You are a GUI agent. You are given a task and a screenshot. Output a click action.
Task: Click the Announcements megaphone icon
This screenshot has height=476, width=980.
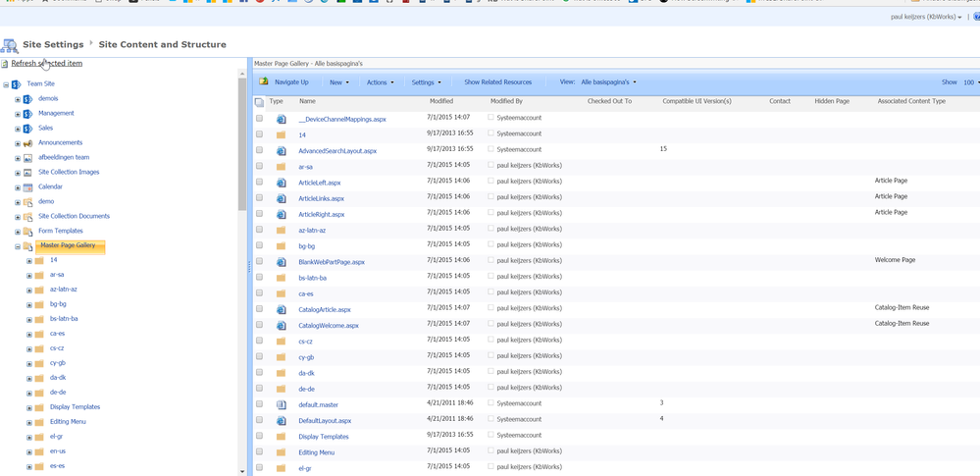point(27,143)
